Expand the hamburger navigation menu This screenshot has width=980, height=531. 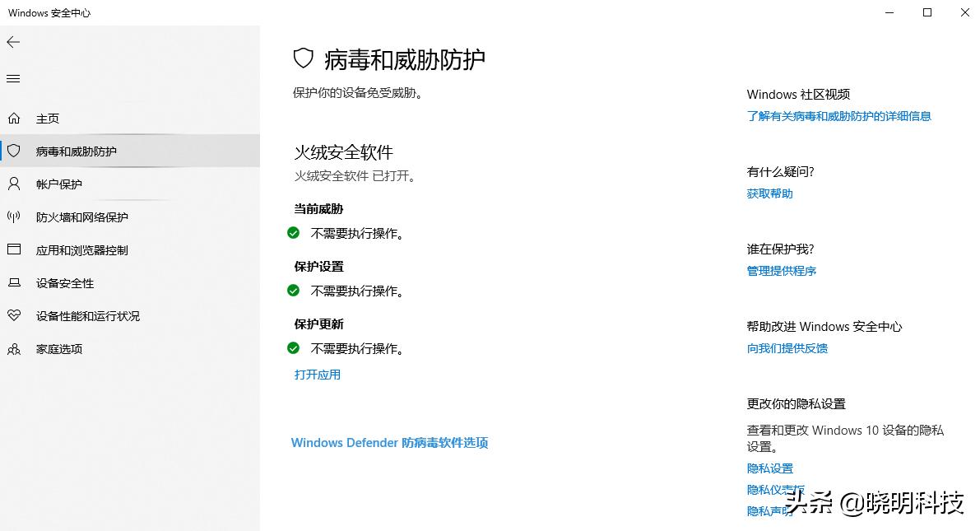[x=12, y=78]
